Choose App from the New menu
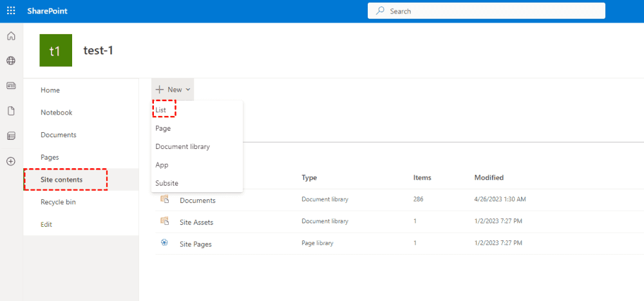Screen dimensions: 644x301 [x=162, y=165]
